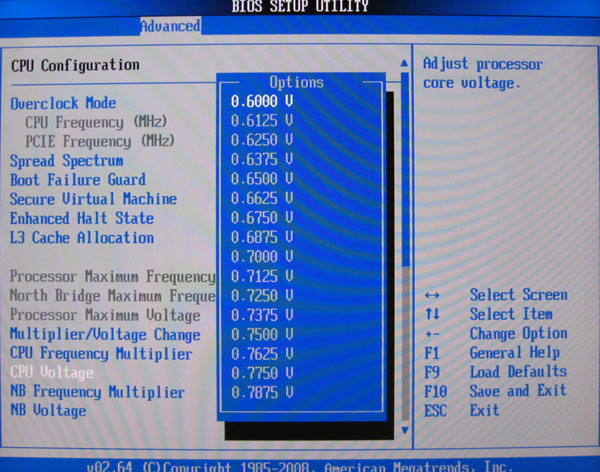This screenshot has height=472, width=600.
Task: Choose 0.6250 V voltage option
Action: click(x=262, y=140)
